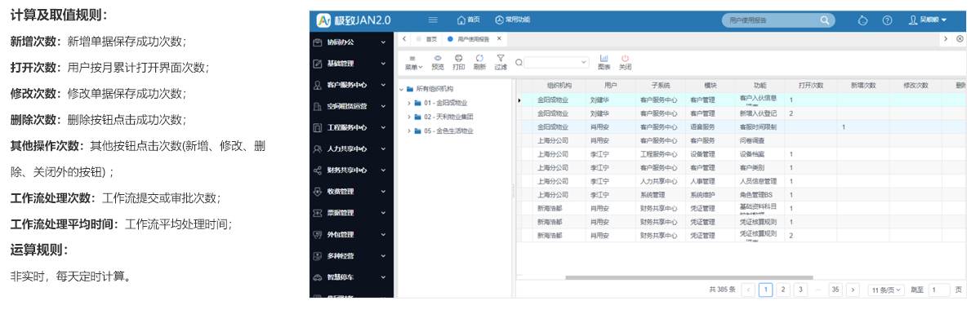Open the 吴顺顺 user account dropdown
The width and height of the screenshot is (980, 310).
click(x=928, y=20)
